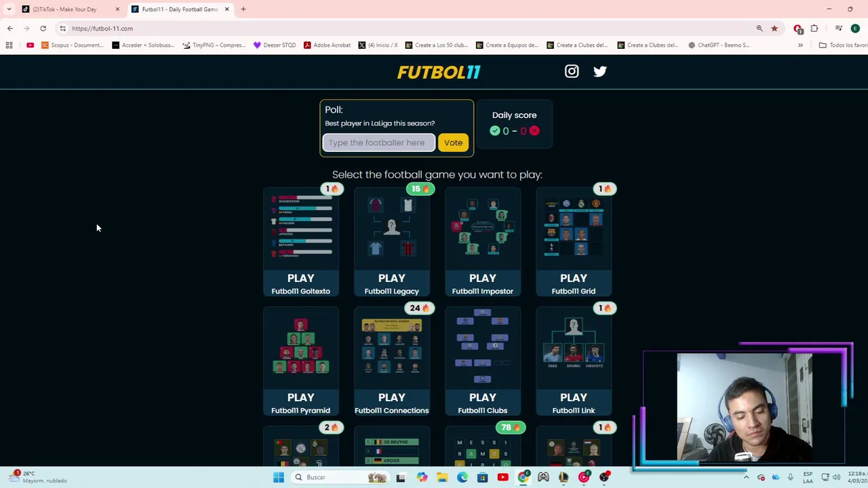Open weather widget 26°C Mayorm. nublado
The height and width of the screenshot is (488, 868).
pos(37,477)
